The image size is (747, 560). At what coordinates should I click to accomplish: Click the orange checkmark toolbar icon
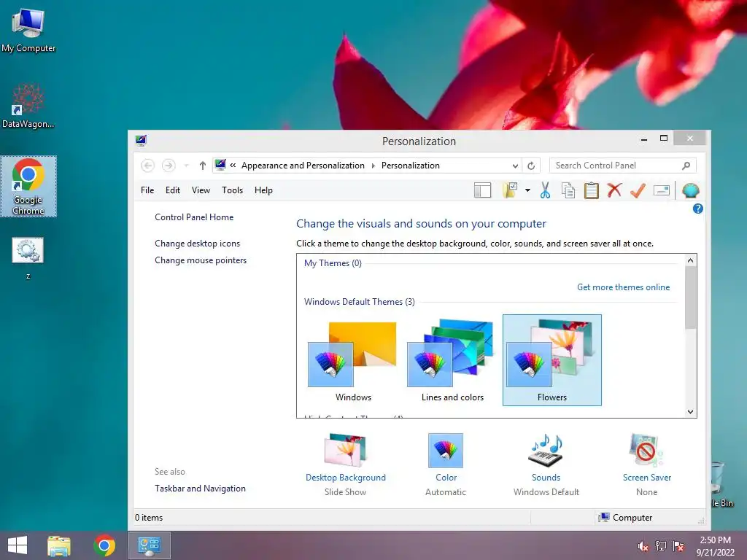[638, 190]
